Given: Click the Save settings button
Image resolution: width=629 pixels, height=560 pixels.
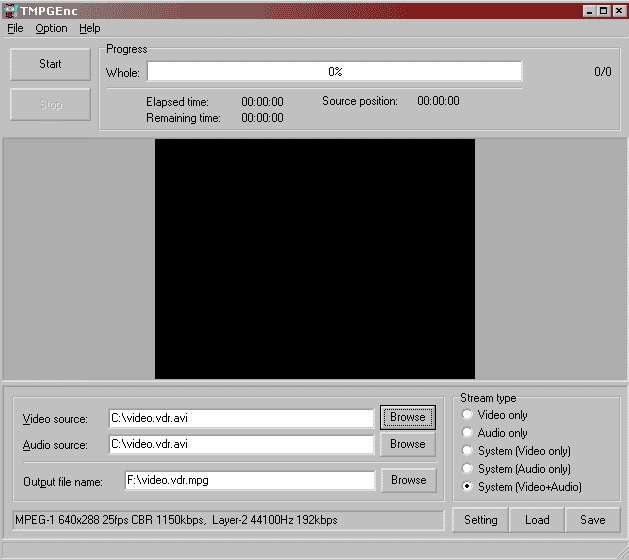Looking at the screenshot, I should (592, 520).
